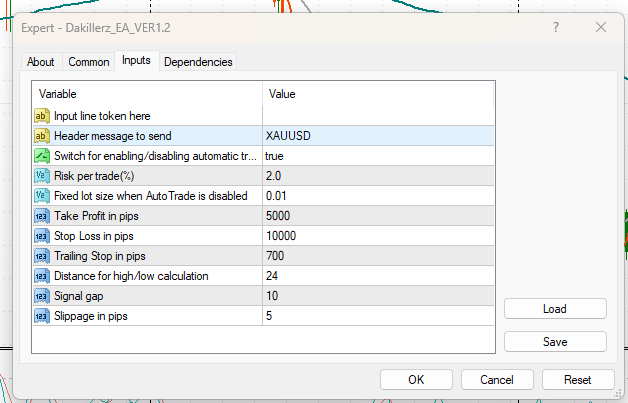Image resolution: width=628 pixels, height=403 pixels.
Task: Click the integer icon beside Stop Loss in pips
Action: coord(42,236)
